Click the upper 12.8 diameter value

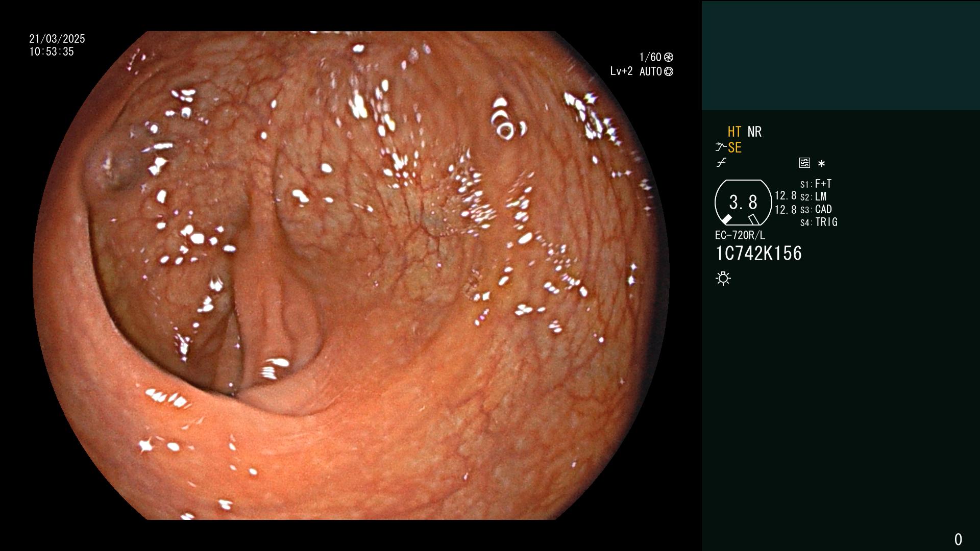point(786,195)
